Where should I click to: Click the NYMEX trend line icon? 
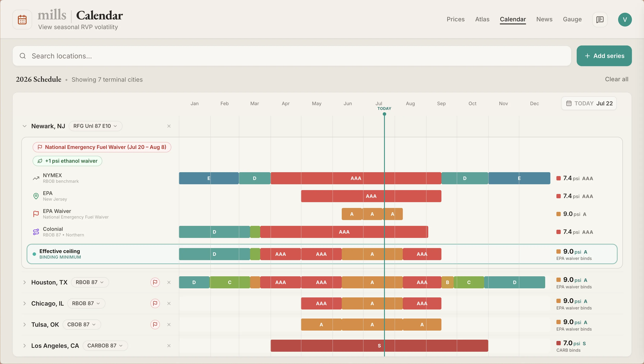36,178
